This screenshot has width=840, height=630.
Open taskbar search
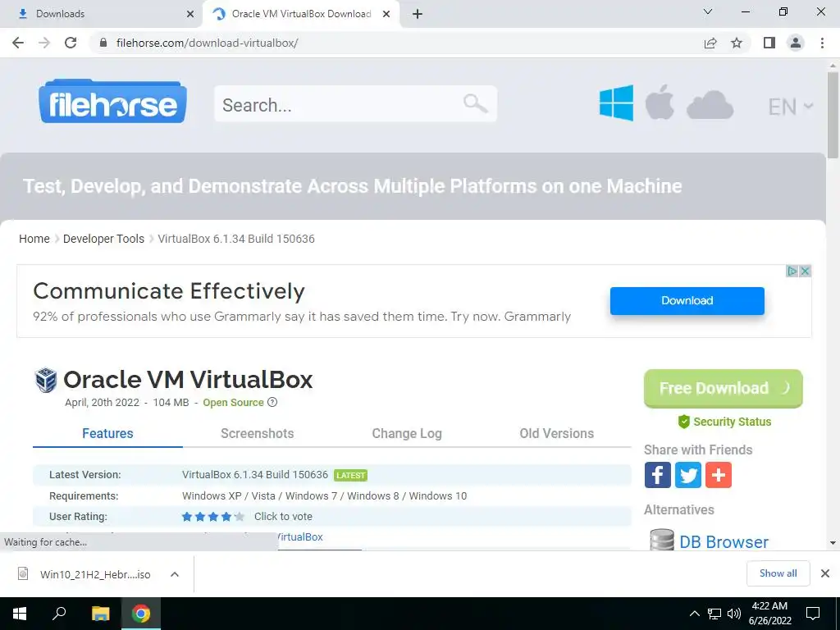click(59, 614)
